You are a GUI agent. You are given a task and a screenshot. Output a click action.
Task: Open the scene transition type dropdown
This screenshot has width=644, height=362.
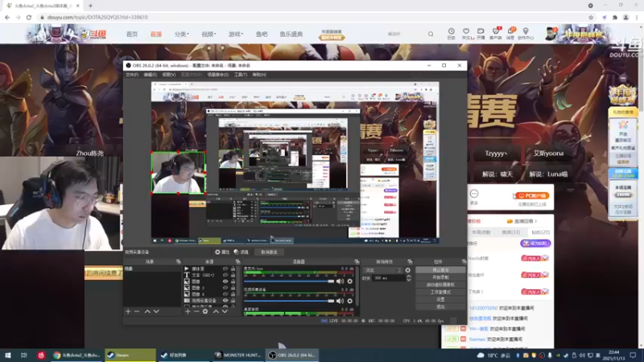click(383, 270)
